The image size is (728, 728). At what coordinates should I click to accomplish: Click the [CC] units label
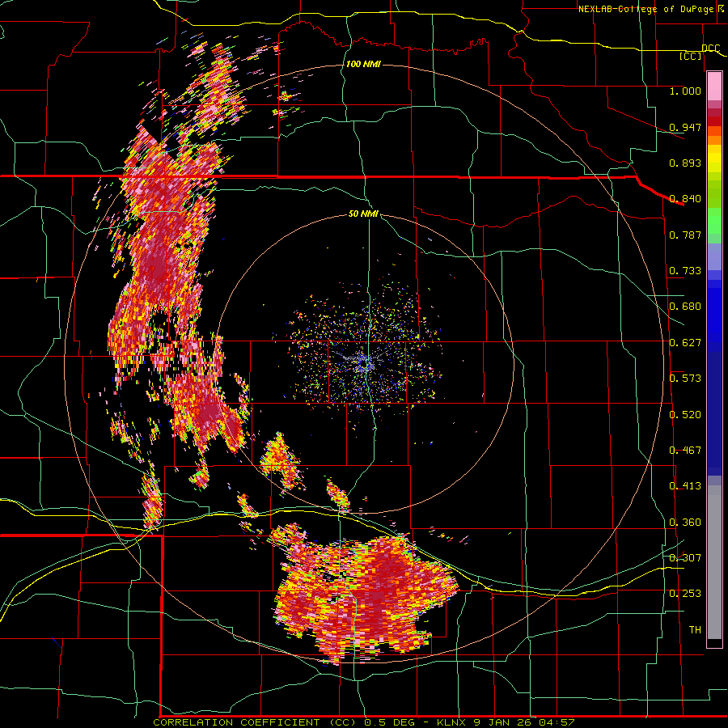tap(691, 56)
